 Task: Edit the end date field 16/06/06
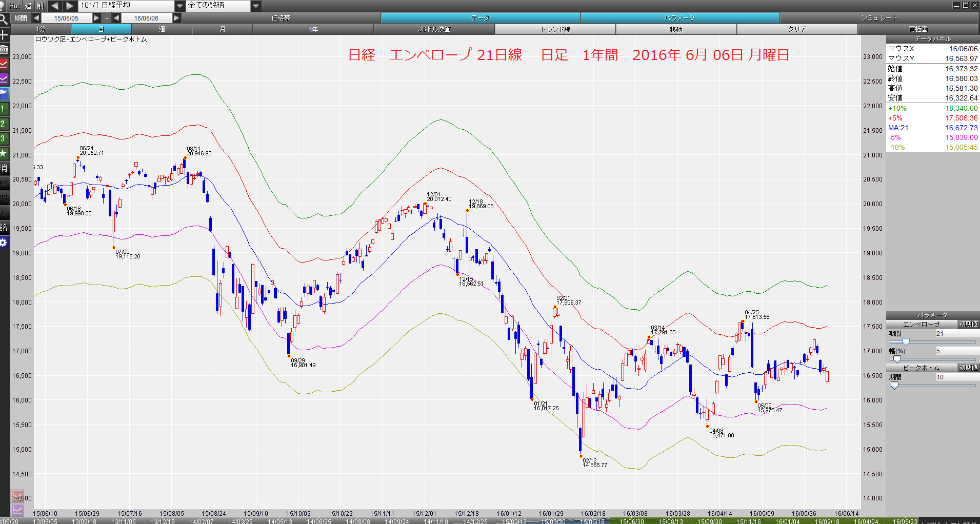(146, 18)
